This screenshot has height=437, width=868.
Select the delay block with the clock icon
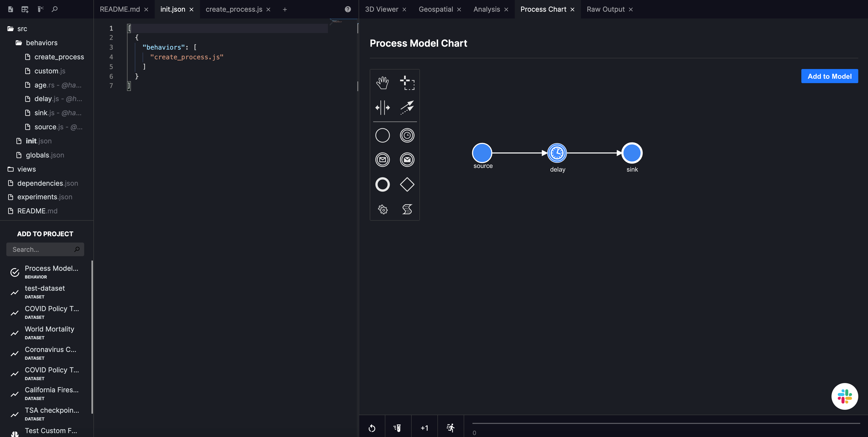pyautogui.click(x=407, y=135)
